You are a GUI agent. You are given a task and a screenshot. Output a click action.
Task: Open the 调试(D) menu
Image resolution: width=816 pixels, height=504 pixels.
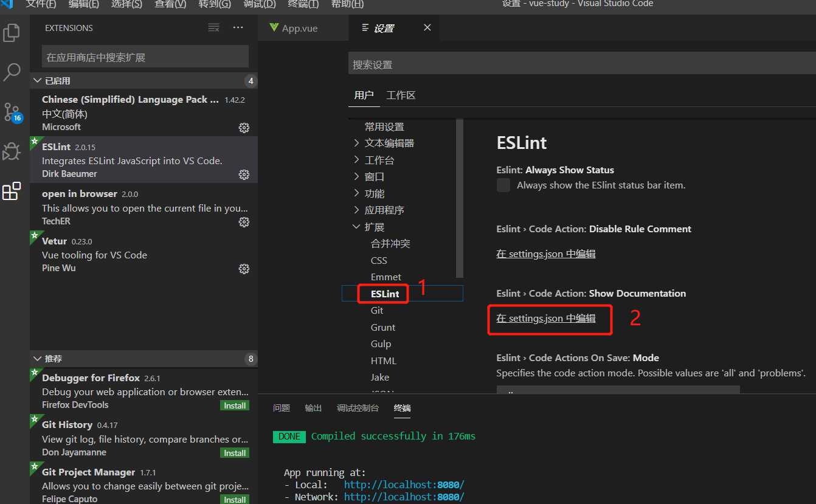point(260,4)
